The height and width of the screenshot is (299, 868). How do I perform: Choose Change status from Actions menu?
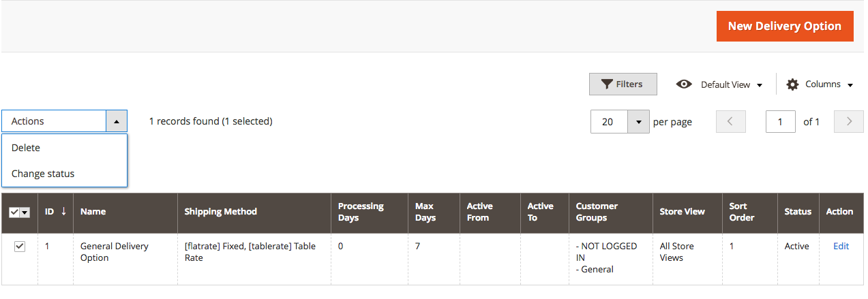pos(64,174)
